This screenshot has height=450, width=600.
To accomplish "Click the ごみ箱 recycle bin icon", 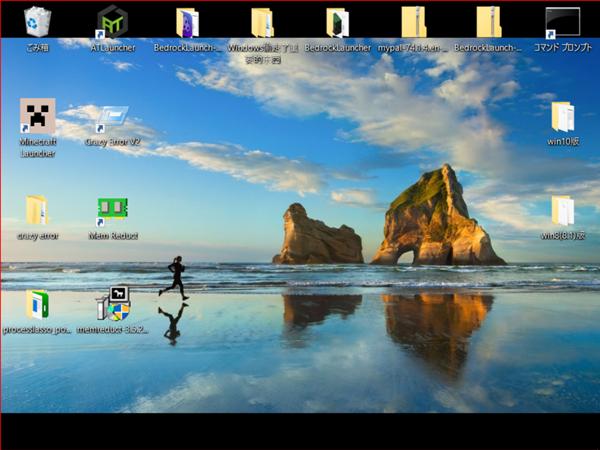I will (x=37, y=21).
